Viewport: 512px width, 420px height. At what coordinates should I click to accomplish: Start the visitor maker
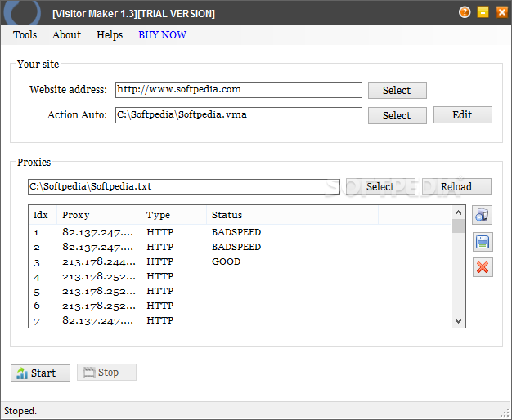pyautogui.click(x=41, y=373)
